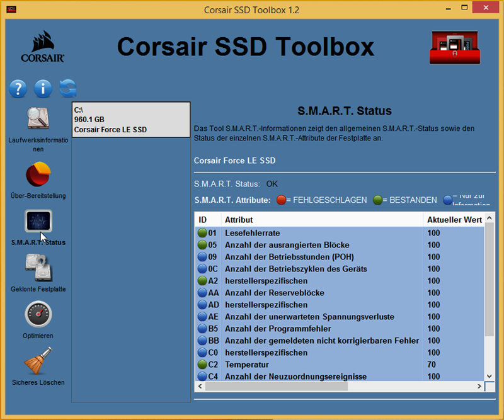504x420 pixels.
Task: Select Anzahl der Betriebsstunden (POH) row
Action: pyautogui.click(x=340, y=257)
